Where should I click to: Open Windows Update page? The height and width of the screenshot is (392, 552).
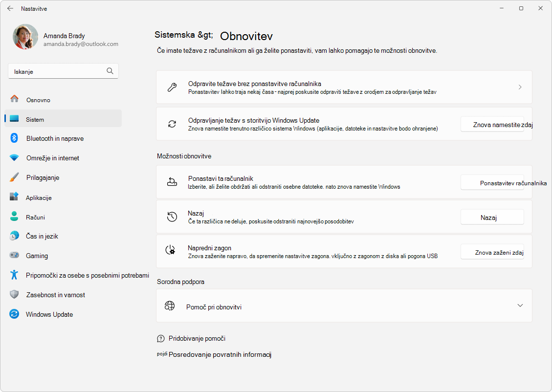pyautogui.click(x=63, y=314)
